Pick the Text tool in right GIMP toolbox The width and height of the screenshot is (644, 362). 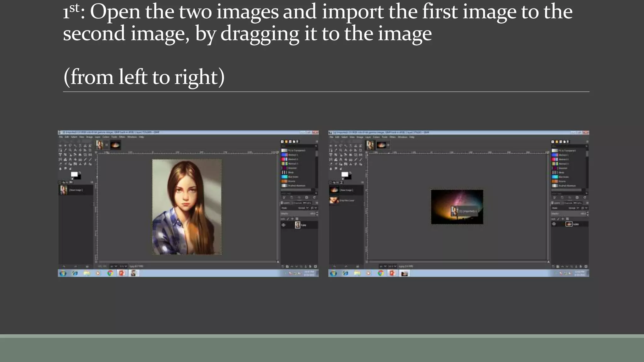[x=341, y=160]
